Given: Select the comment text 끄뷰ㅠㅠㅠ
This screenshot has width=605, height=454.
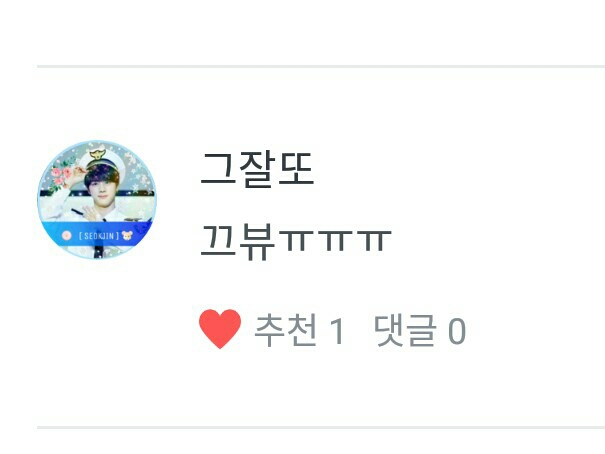Looking at the screenshot, I should (x=296, y=242).
